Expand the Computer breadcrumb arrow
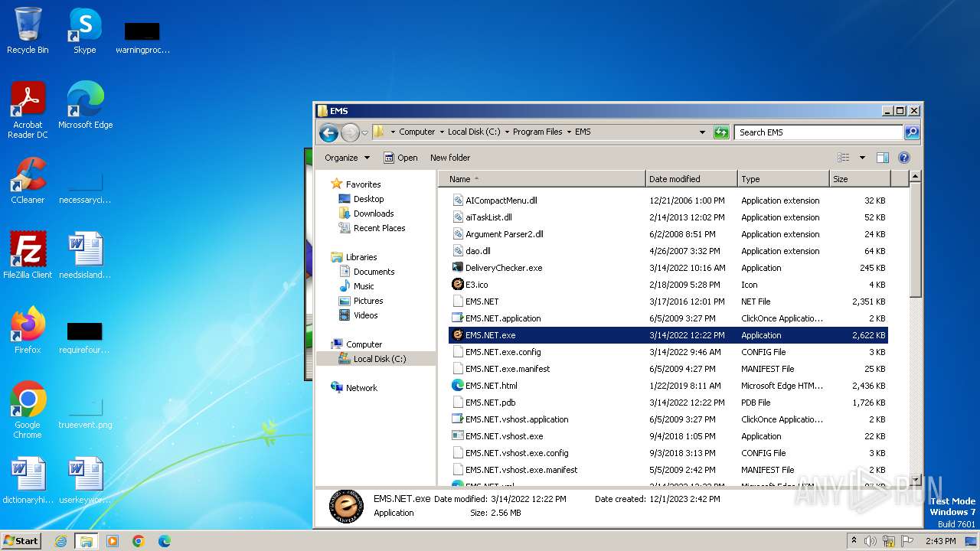The width and height of the screenshot is (980, 551). 442,132
